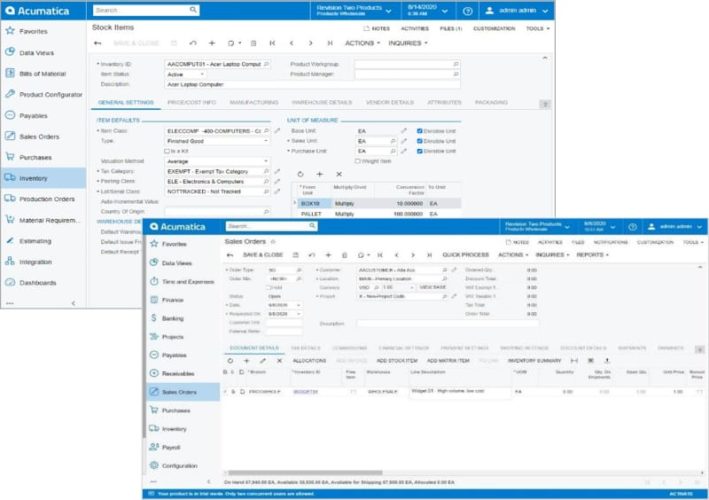Click horizontal scrollbar under Sales Orders grid
Viewport: 709px width, 500px height.
pyautogui.click(x=306, y=473)
